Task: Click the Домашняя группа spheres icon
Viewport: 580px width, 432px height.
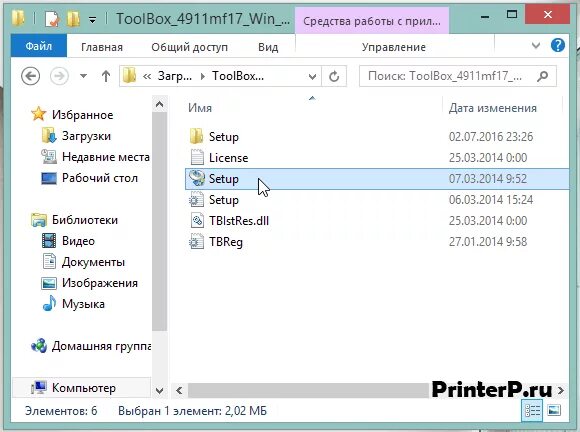Action: (x=39, y=346)
